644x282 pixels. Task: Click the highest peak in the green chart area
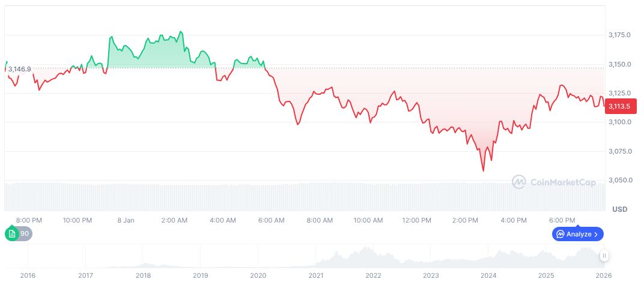click(x=180, y=31)
